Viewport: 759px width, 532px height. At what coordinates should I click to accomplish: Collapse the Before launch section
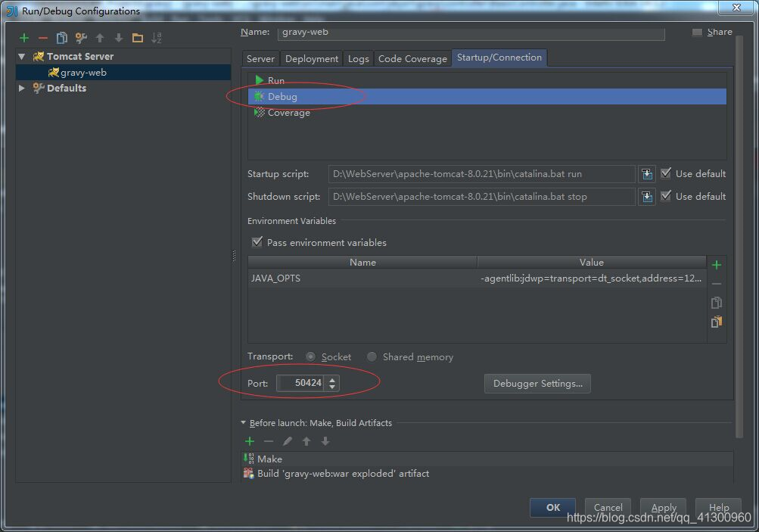coord(243,423)
